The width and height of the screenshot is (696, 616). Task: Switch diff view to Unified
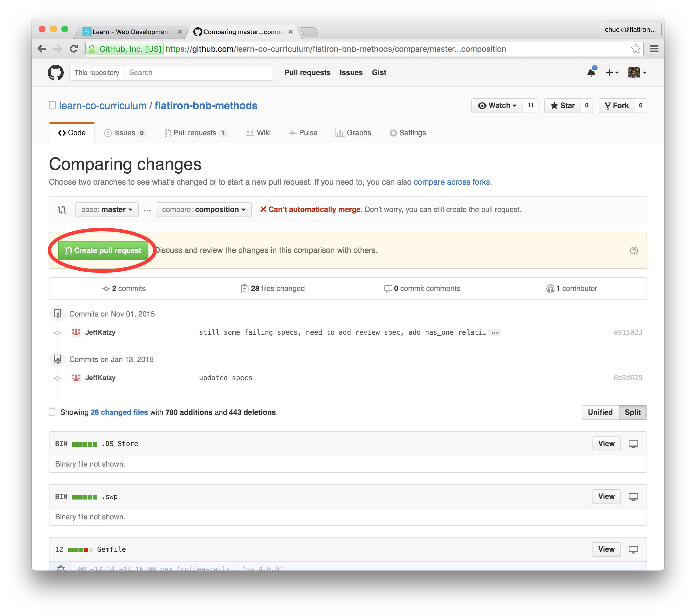tap(600, 412)
